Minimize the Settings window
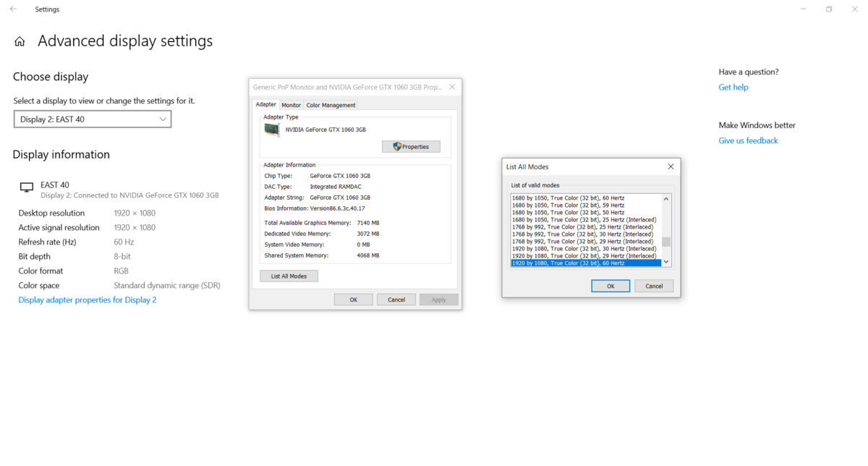 [x=804, y=9]
